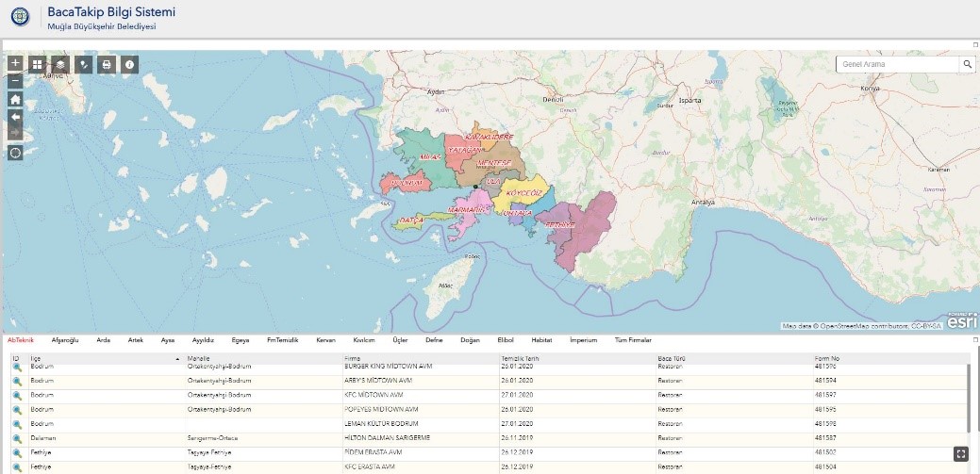Open the Artek tab
The height and width of the screenshot is (474, 980).
click(x=136, y=340)
